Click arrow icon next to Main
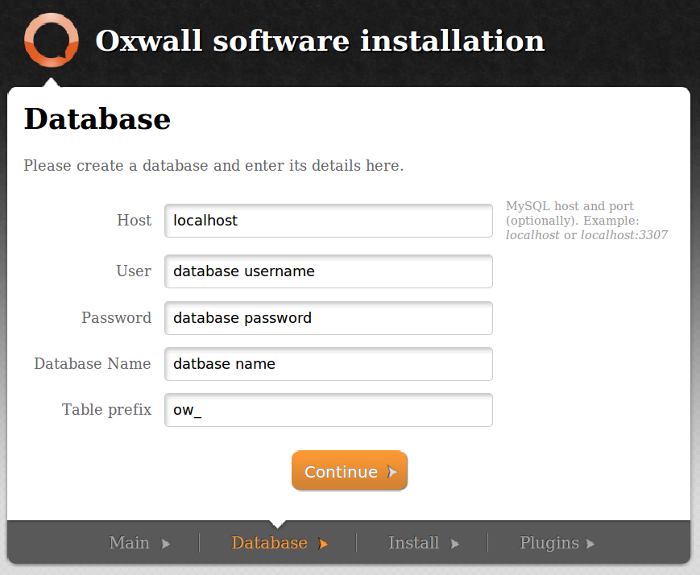This screenshot has width=700, height=575. coord(166,544)
